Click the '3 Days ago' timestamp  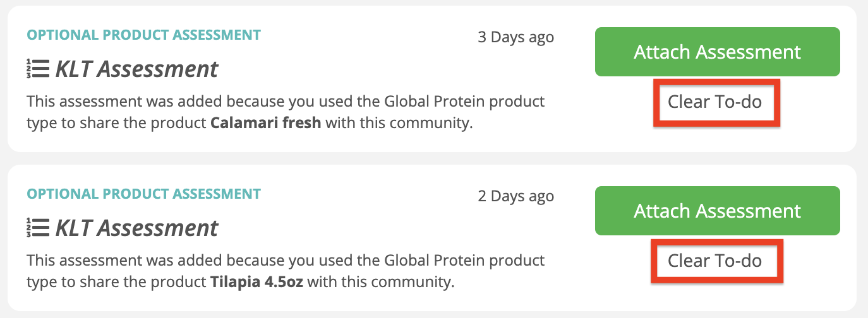point(515,37)
